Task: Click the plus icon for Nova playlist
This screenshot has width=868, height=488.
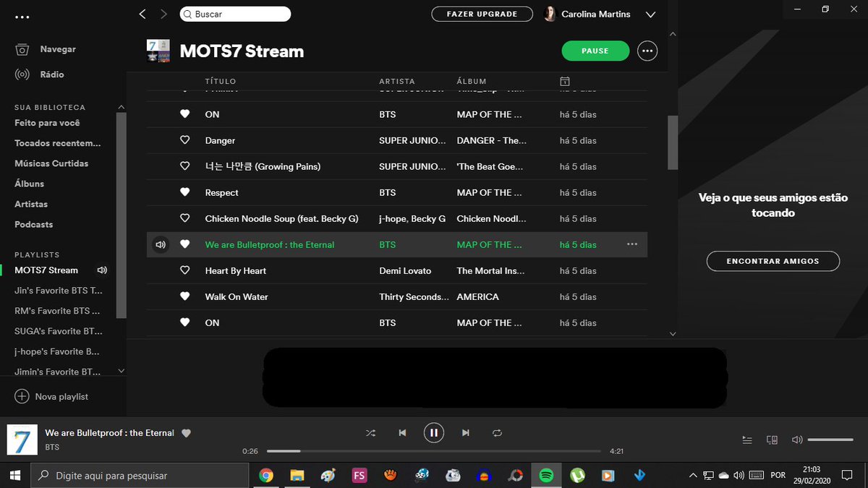Action: [22, 396]
